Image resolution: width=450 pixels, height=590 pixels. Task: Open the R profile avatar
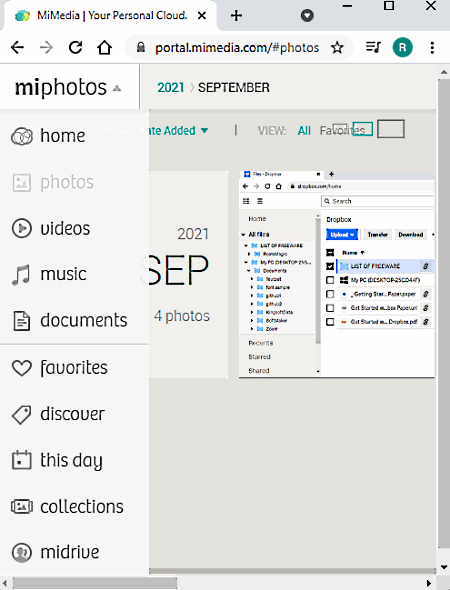coord(402,47)
